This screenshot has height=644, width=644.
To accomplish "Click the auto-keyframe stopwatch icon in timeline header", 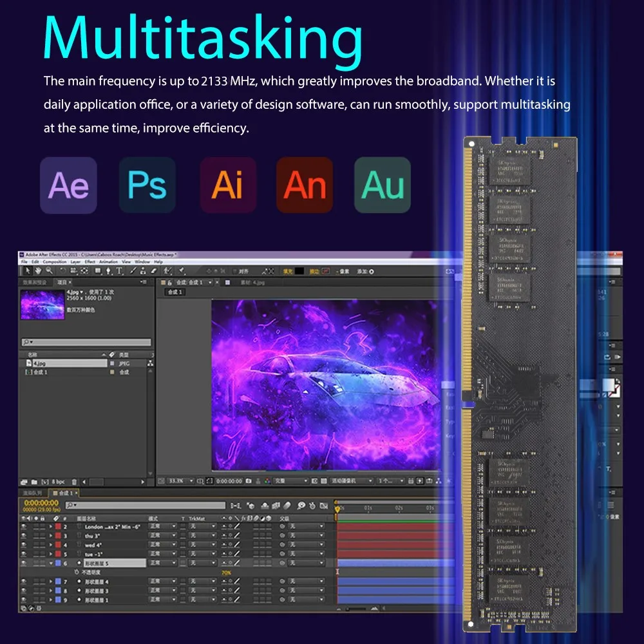I will pyautogui.click(x=312, y=506).
